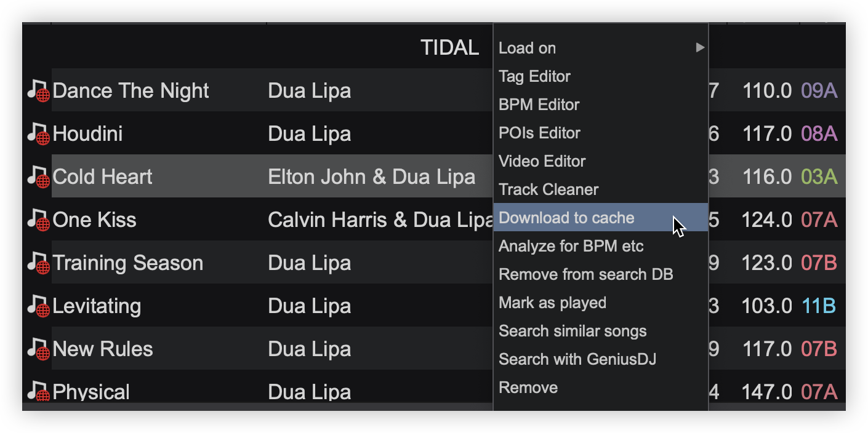This screenshot has width=868, height=433.
Task: Click the 09A key tag for Dance The Night
Action: click(x=819, y=91)
